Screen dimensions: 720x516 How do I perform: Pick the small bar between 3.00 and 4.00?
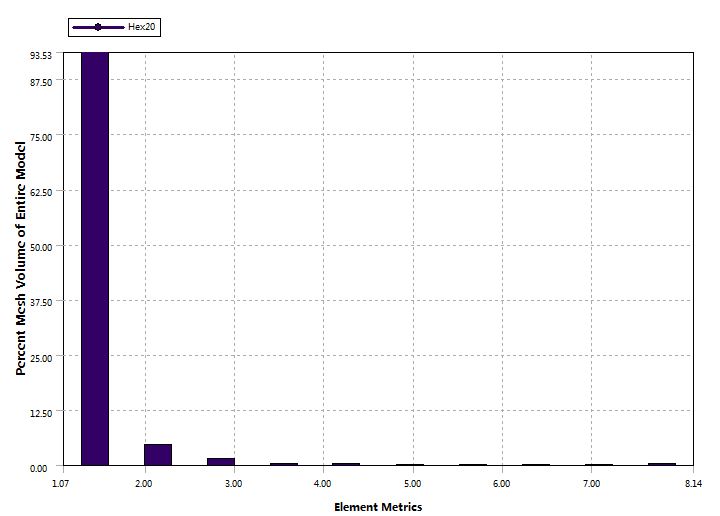coord(284,464)
